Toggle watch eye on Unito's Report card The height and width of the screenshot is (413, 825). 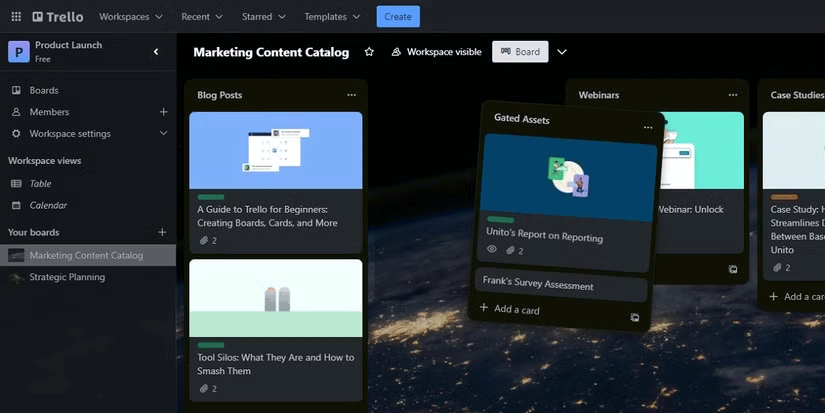click(491, 250)
